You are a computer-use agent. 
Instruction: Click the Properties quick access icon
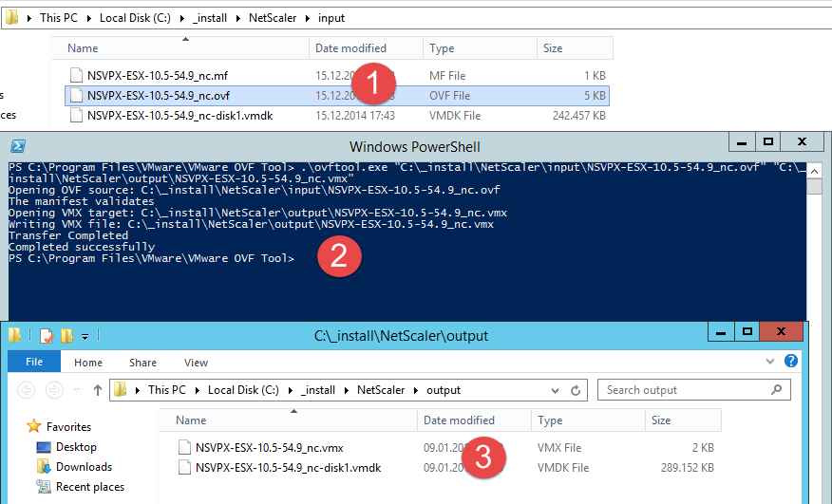(47, 336)
